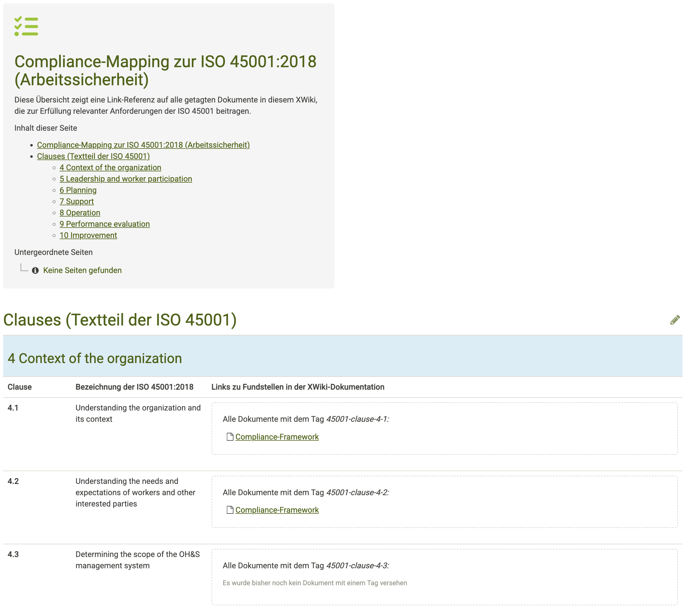Navigate to '6 Planning' in table of contents

[x=78, y=190]
